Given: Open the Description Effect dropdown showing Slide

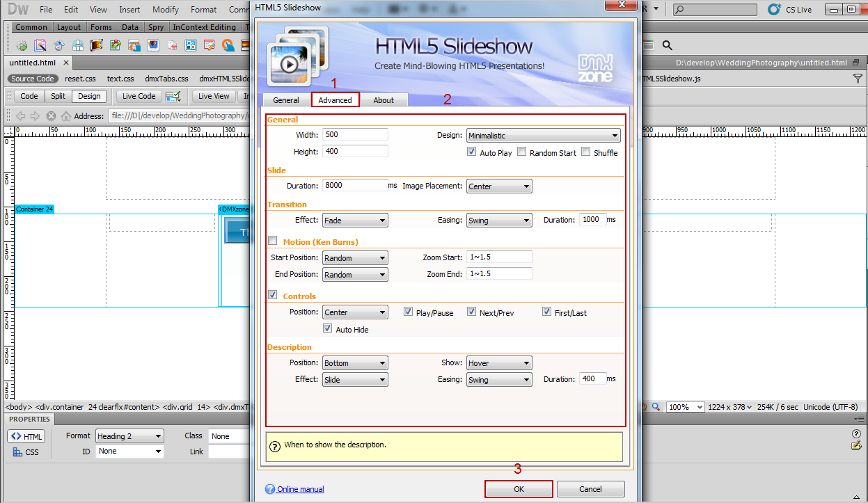Looking at the screenshot, I should 355,380.
